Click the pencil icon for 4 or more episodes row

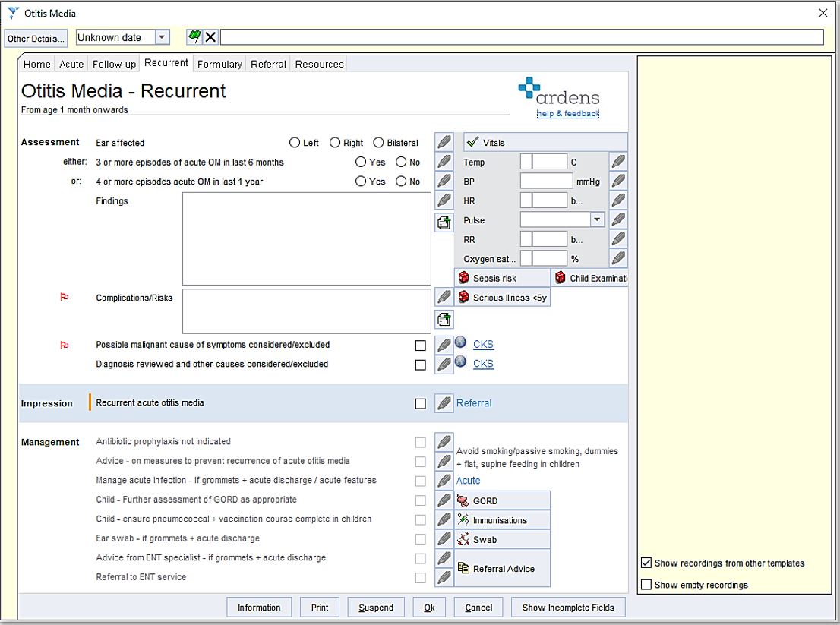[444, 181]
